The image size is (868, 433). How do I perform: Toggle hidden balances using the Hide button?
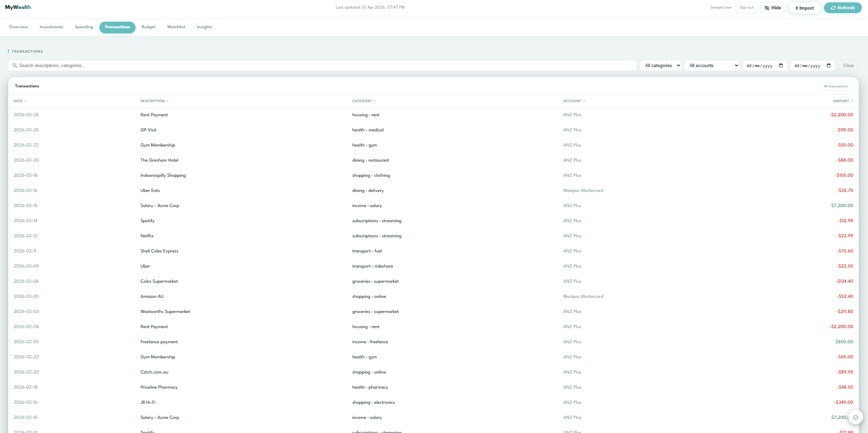(x=773, y=8)
